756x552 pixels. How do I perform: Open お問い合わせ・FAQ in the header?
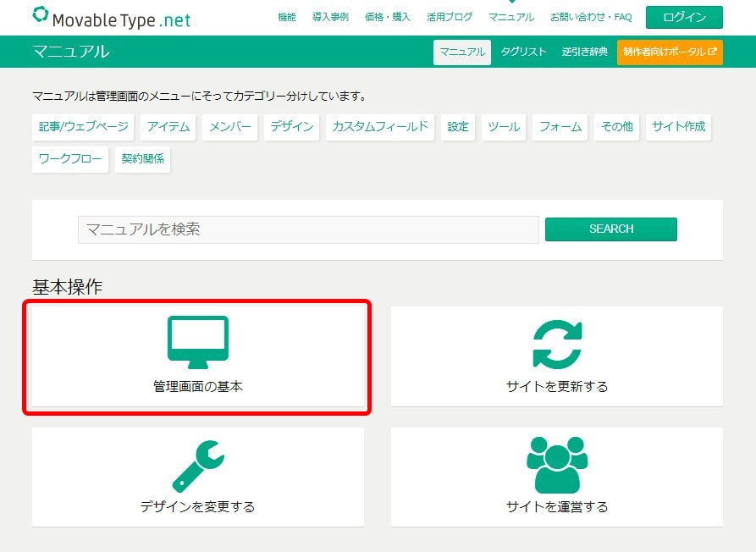[591, 17]
